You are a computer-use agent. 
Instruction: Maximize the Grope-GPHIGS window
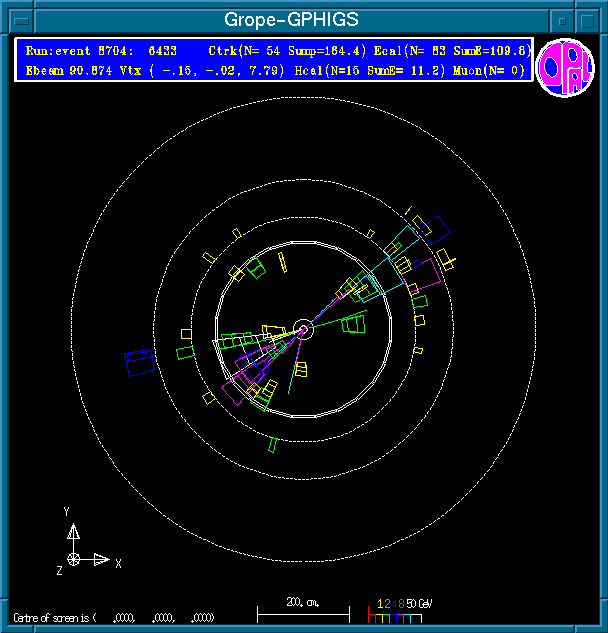tap(588, 20)
